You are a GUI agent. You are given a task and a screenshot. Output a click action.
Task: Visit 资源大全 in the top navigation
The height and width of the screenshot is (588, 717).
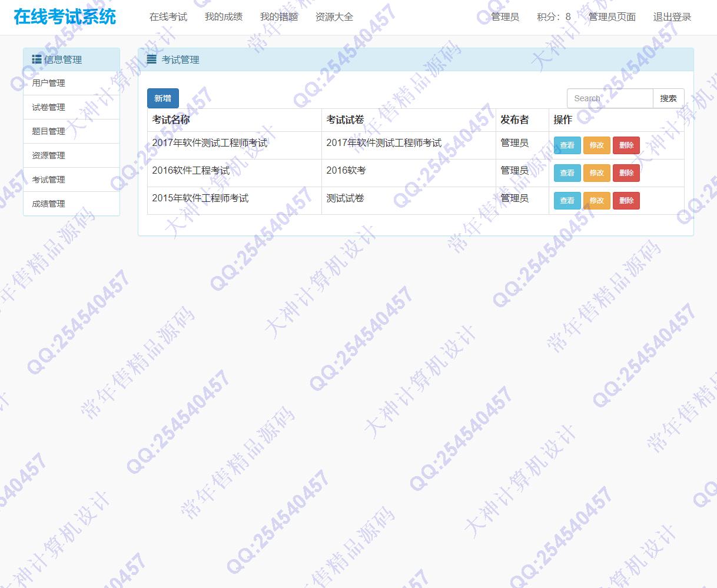point(334,17)
